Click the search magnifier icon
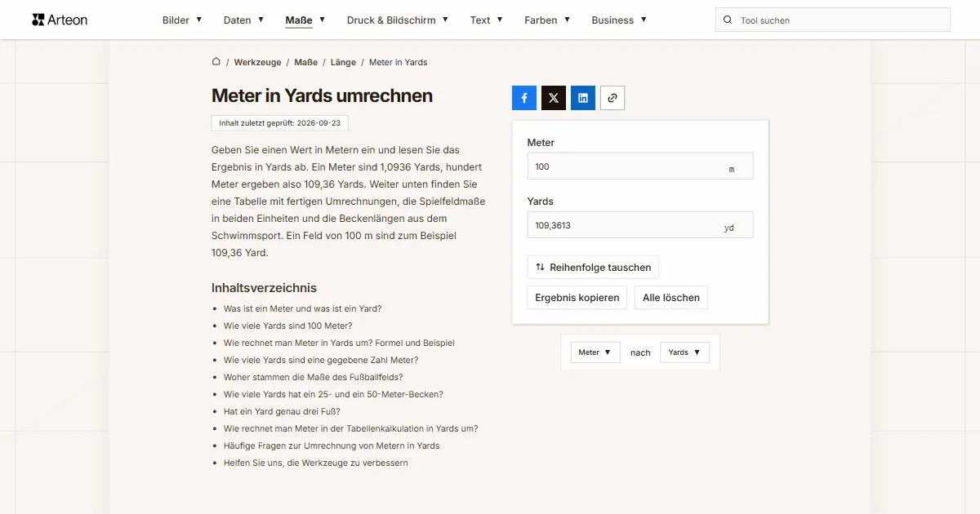This screenshot has height=514, width=980. [x=728, y=20]
